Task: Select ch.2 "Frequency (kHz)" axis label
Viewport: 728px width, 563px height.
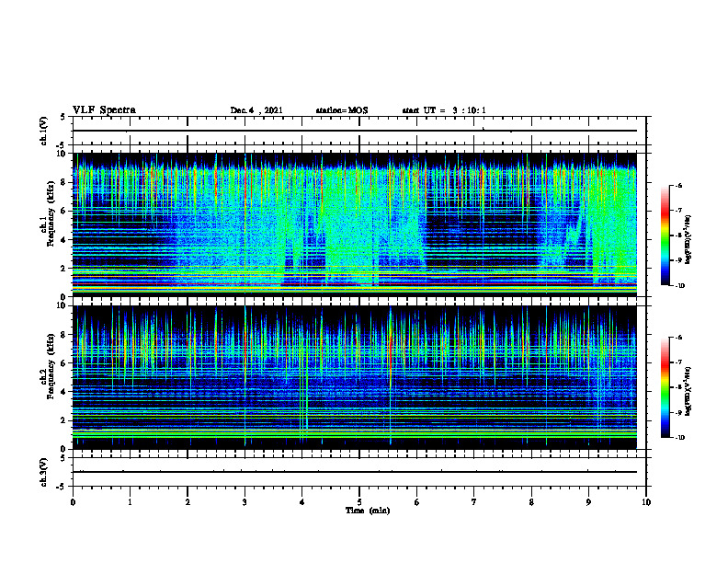Action: coord(51,366)
